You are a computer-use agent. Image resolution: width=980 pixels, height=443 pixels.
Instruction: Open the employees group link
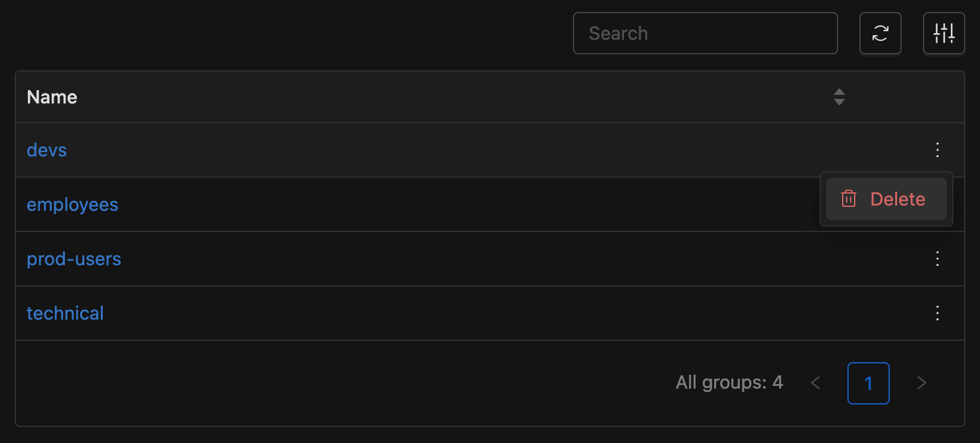tap(72, 204)
